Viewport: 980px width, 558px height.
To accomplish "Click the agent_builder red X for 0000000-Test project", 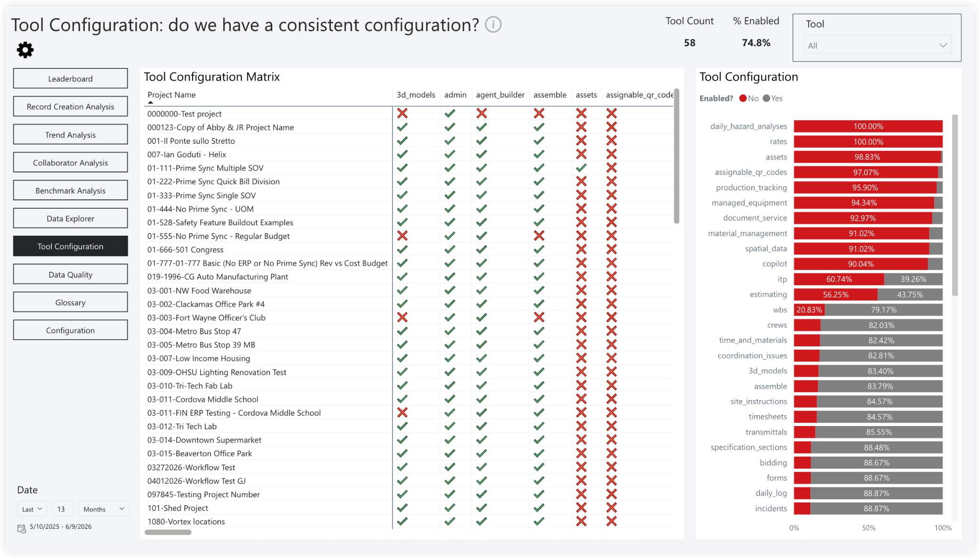I will tap(481, 113).
